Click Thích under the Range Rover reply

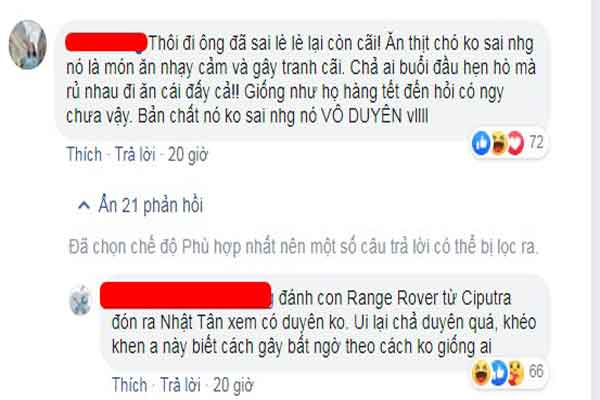(129, 385)
